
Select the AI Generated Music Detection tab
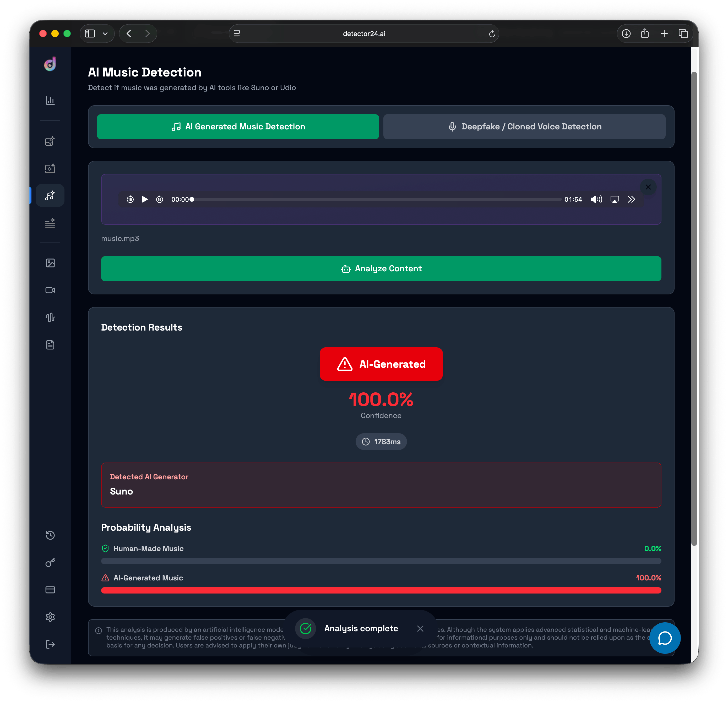[238, 127]
